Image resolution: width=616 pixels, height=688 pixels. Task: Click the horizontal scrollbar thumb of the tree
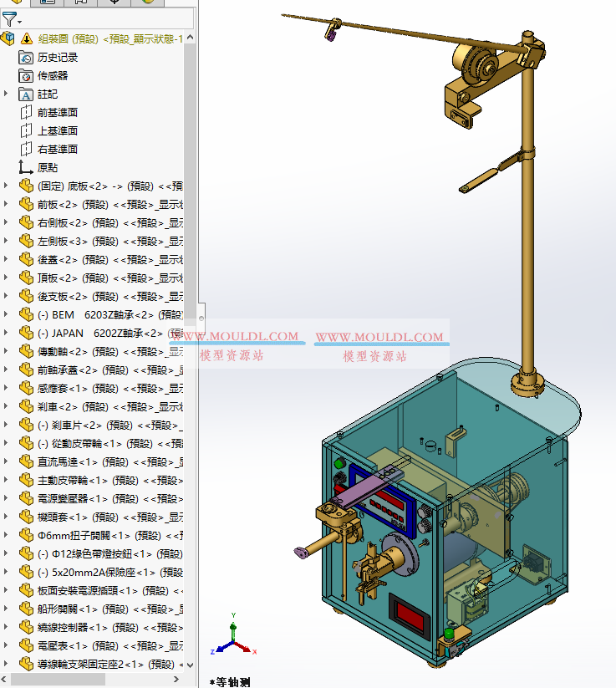[58, 680]
